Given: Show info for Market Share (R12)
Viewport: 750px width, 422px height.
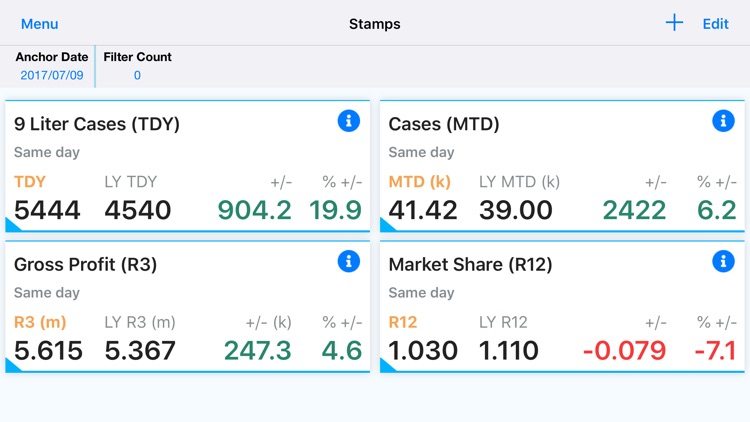Looking at the screenshot, I should 723,261.
